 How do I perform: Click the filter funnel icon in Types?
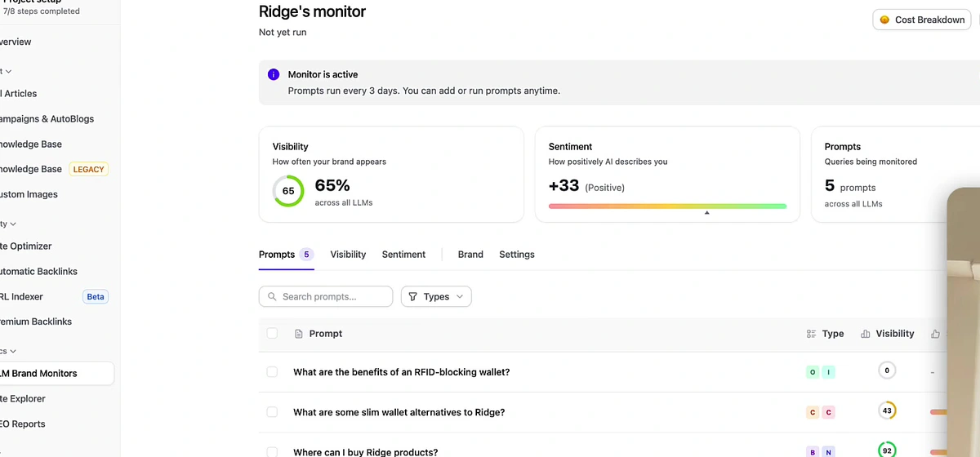tap(412, 297)
